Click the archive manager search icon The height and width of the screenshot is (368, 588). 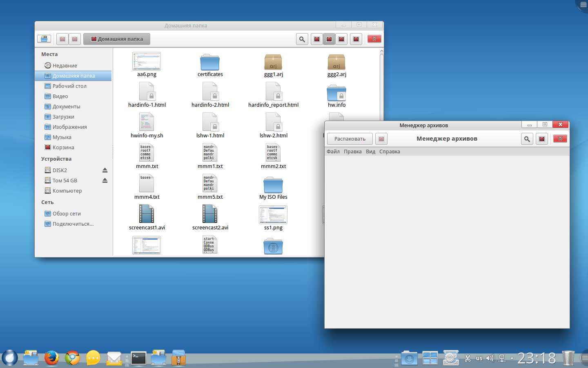[527, 139]
